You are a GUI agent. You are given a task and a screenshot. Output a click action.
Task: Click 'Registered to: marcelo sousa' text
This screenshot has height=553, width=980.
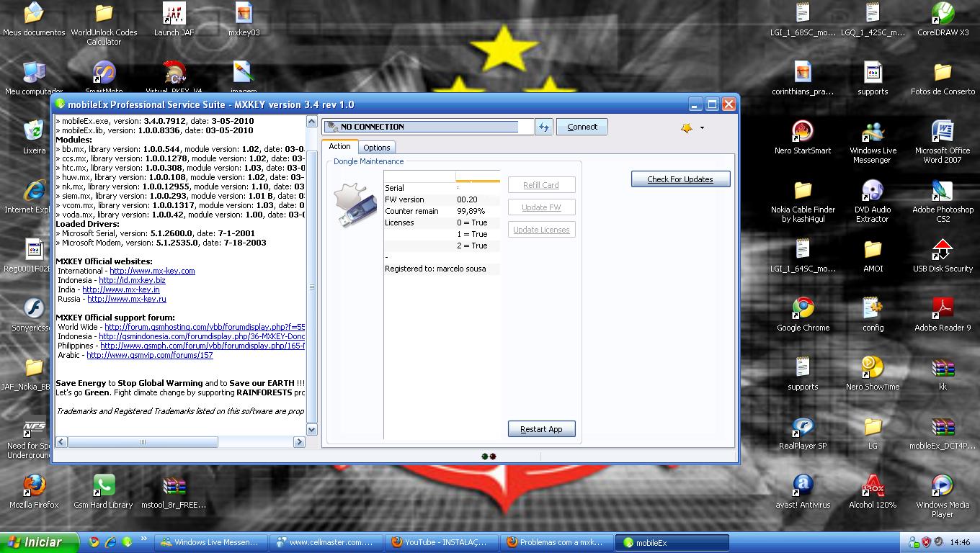click(x=435, y=269)
